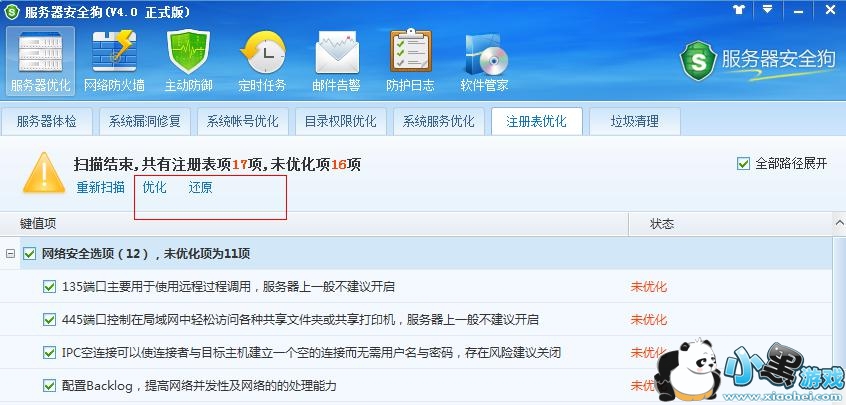The width and height of the screenshot is (846, 405).
Task: Switch to the 系统服务优化 tab
Action: (x=439, y=121)
